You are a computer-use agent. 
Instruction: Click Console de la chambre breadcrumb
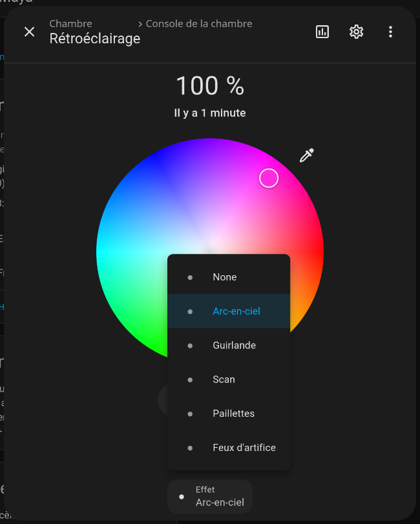pos(199,24)
